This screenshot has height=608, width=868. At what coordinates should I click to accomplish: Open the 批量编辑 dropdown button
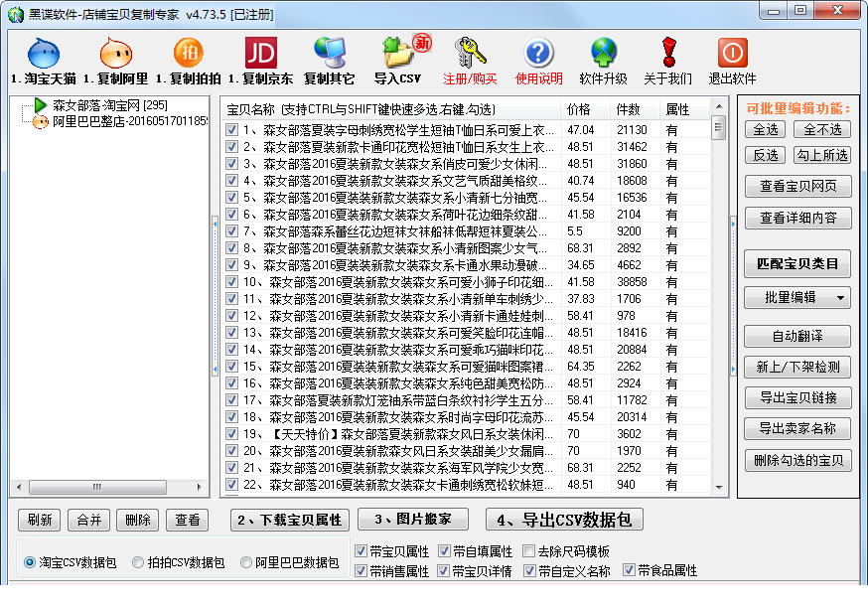click(x=797, y=298)
